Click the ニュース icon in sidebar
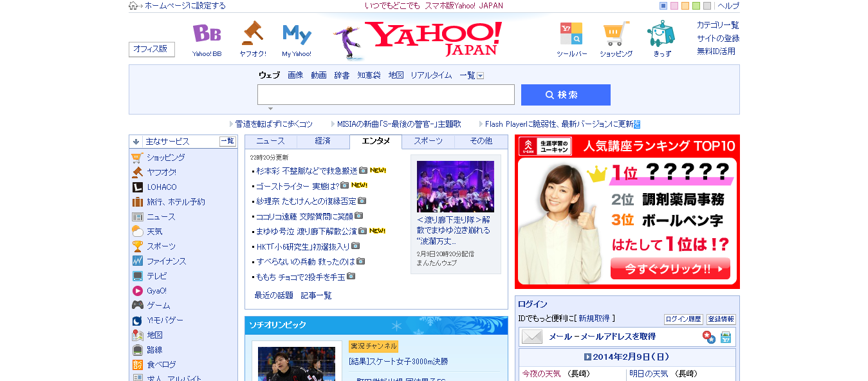This screenshot has width=868, height=381. 137,217
